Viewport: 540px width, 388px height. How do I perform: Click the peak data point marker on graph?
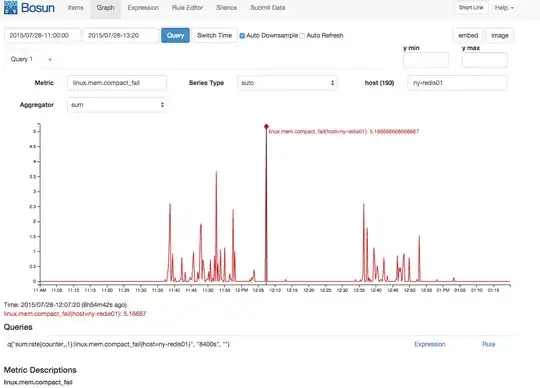266,127
